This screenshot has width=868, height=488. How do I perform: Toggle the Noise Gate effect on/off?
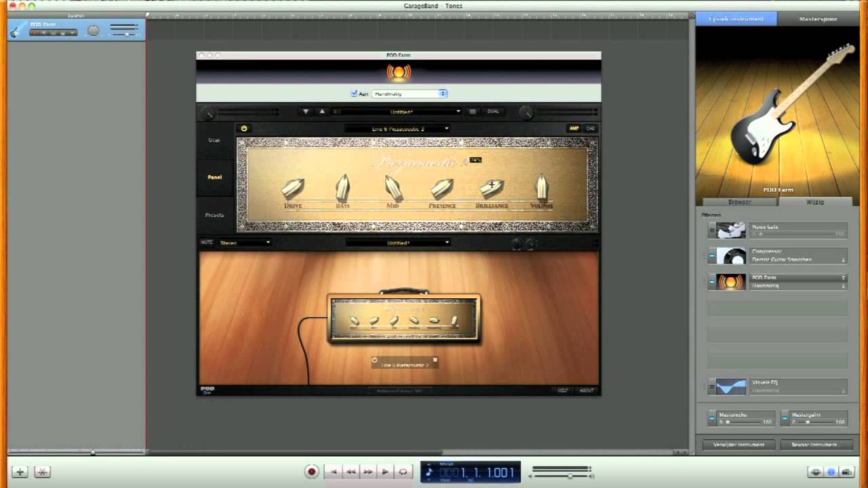click(x=711, y=231)
